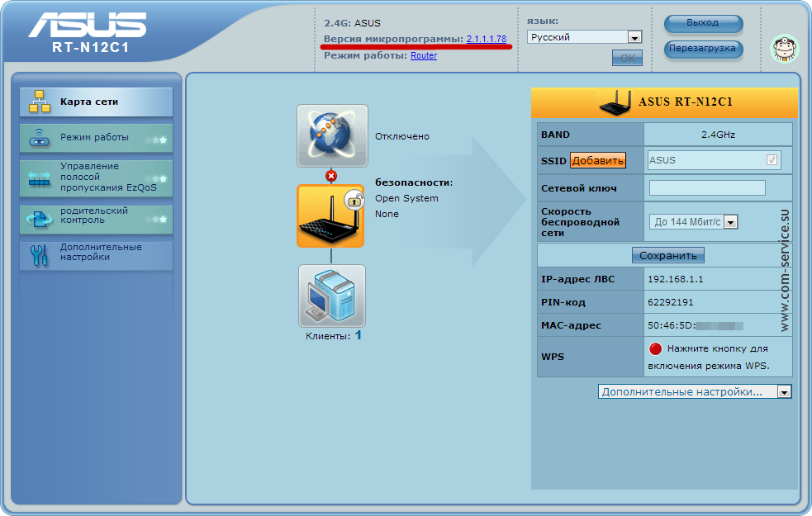The image size is (812, 516).
Task: Click the None encryption text
Action: point(387,214)
